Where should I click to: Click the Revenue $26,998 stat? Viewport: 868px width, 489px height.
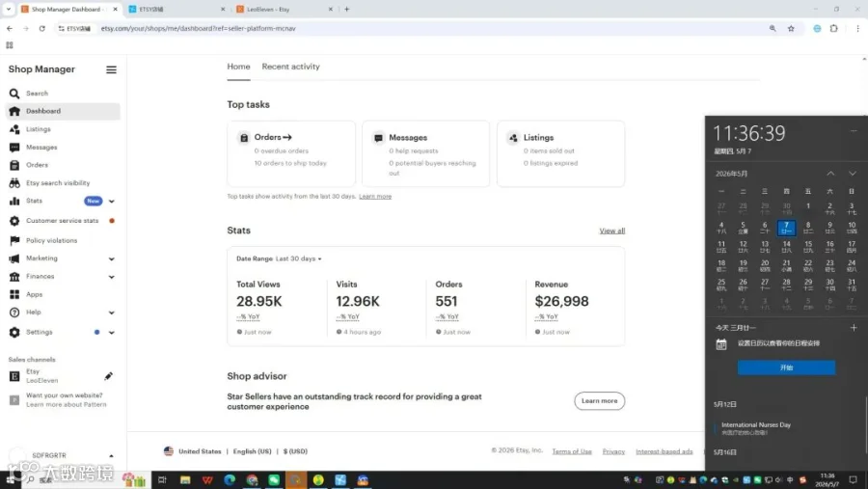561,302
